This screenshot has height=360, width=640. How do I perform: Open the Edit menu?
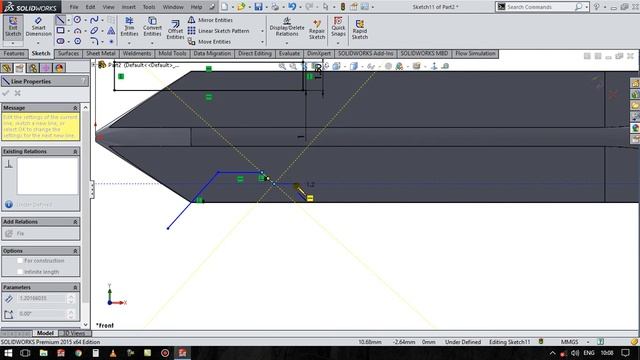tap(91, 7)
